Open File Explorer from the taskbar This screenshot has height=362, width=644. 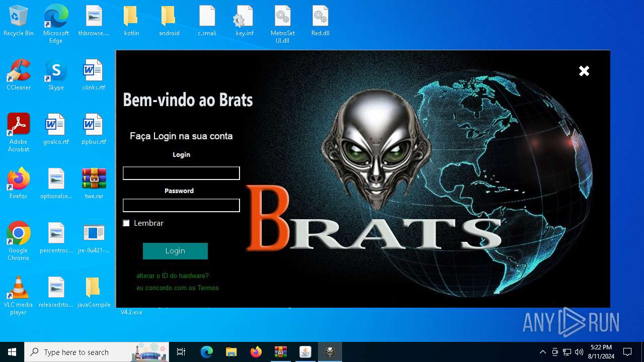tap(231, 352)
